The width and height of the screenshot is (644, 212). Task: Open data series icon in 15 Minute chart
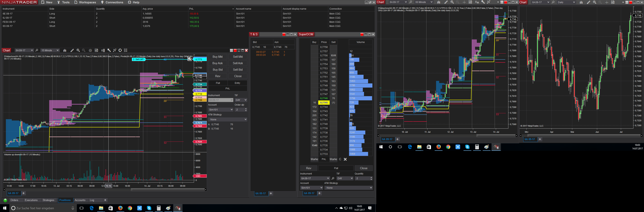pos(109,50)
